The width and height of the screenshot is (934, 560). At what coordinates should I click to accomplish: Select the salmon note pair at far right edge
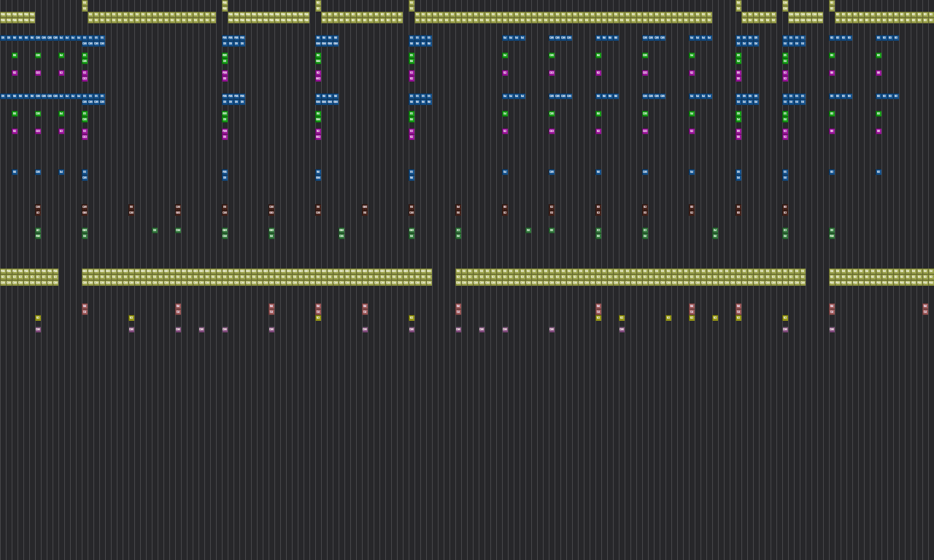pyautogui.click(x=925, y=309)
